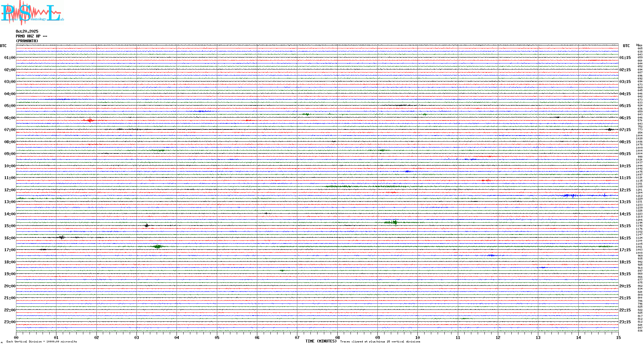
Task: Select the 07:00 hour label on left
Action: coord(10,130)
